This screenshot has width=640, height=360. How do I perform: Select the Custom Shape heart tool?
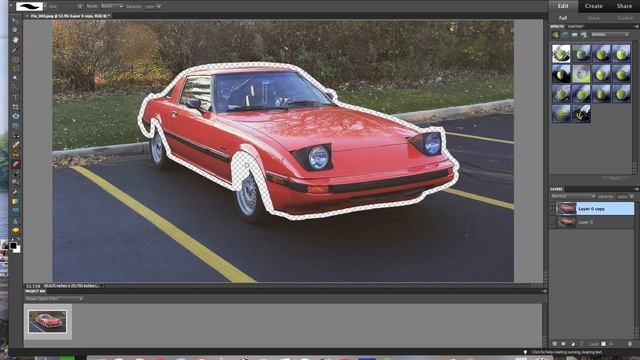(x=16, y=211)
